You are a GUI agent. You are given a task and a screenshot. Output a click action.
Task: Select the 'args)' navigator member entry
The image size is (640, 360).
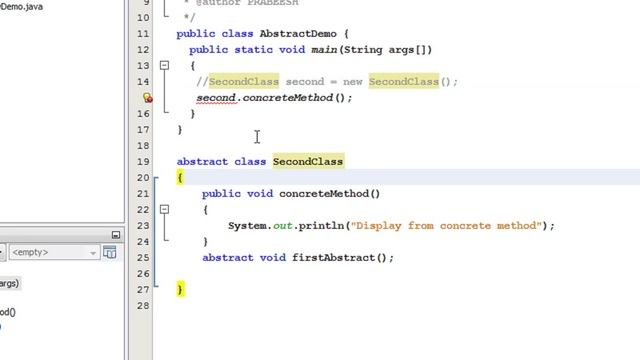point(10,283)
